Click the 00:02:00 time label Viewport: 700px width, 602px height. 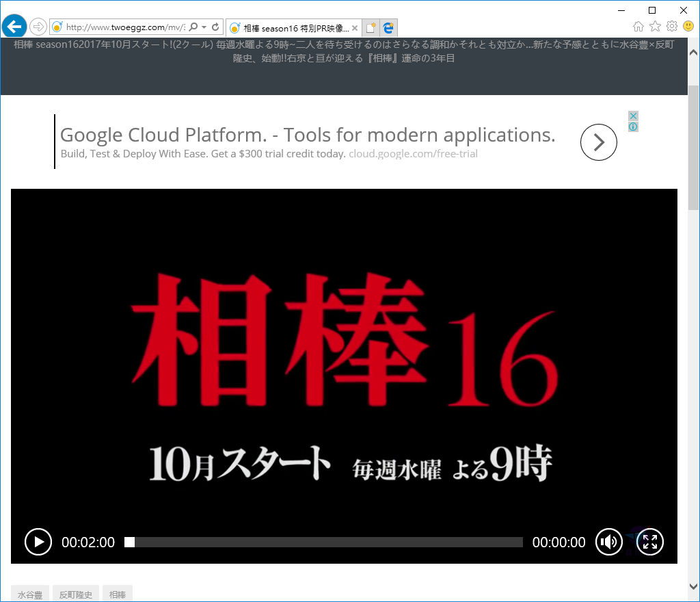pyautogui.click(x=88, y=542)
